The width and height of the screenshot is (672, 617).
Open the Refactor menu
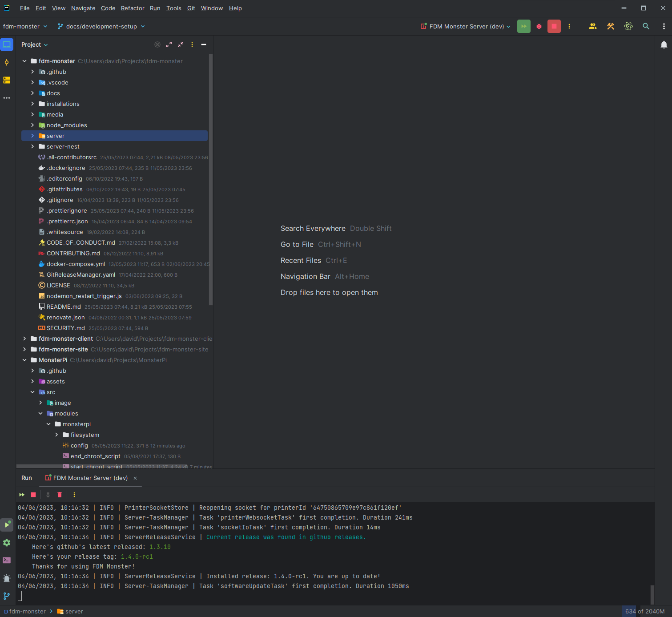pyautogui.click(x=133, y=8)
